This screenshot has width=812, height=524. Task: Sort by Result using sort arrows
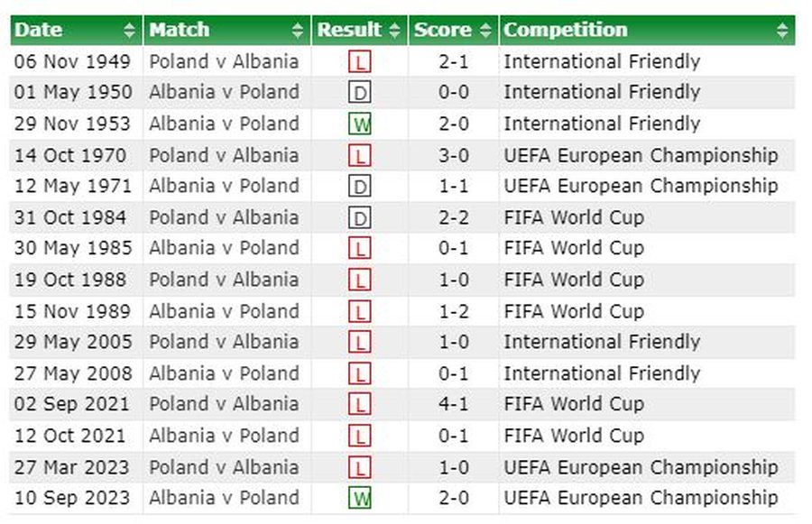click(x=394, y=31)
